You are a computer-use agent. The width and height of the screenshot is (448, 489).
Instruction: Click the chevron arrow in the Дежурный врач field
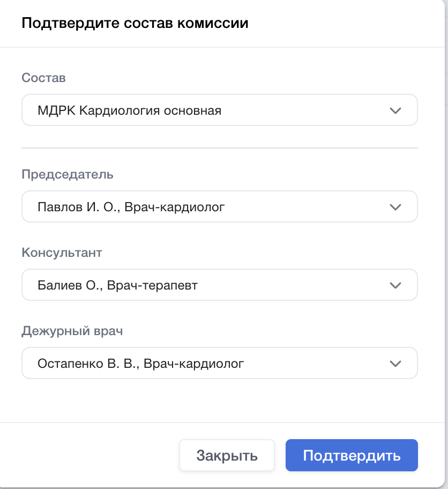[395, 364]
